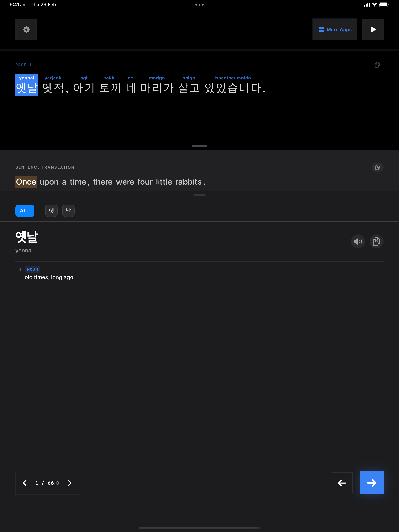Play pronunciation audio for 옛날
399x532 pixels.
(358, 241)
